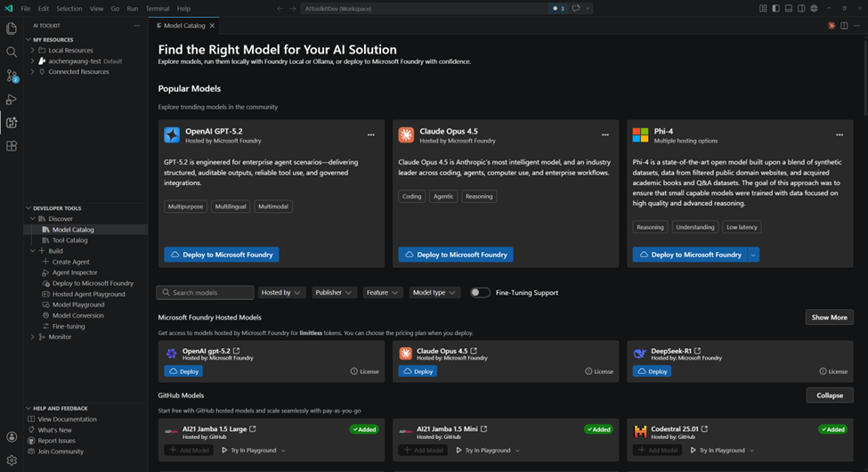The width and height of the screenshot is (868, 472).
Task: Navigate back with the arrow icon
Action: click(x=280, y=8)
